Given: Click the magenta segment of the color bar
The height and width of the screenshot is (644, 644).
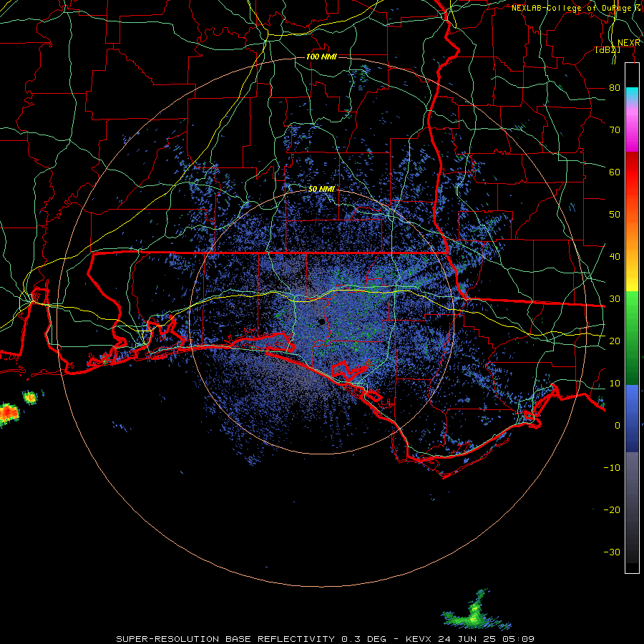Looking at the screenshot, I should pyautogui.click(x=632, y=132).
